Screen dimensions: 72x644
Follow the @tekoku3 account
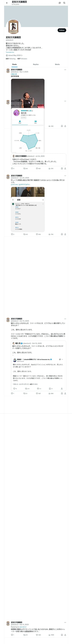(62, 30)
